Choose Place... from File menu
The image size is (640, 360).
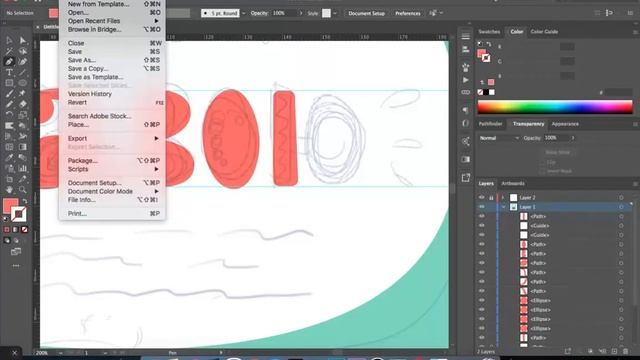[113, 124]
